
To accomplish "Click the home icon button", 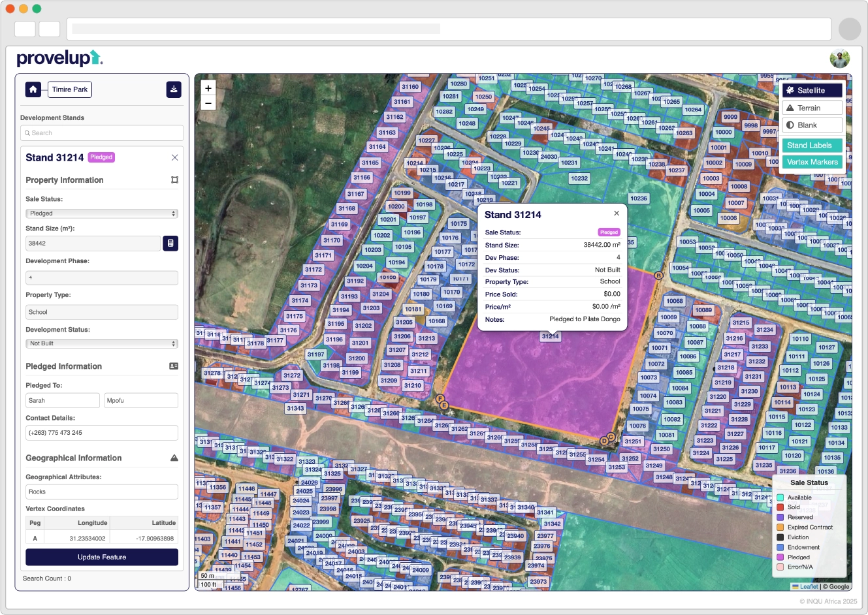I will 33,89.
